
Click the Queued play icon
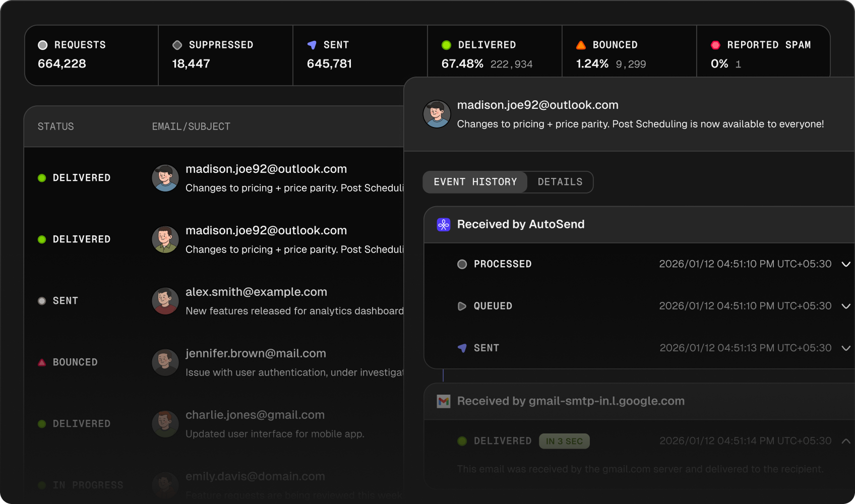point(461,306)
